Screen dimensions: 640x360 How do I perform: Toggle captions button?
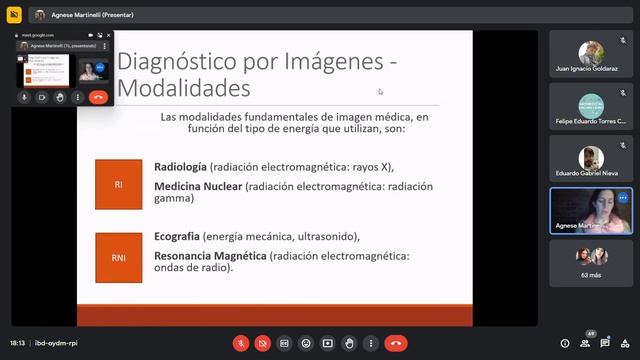pos(284,343)
